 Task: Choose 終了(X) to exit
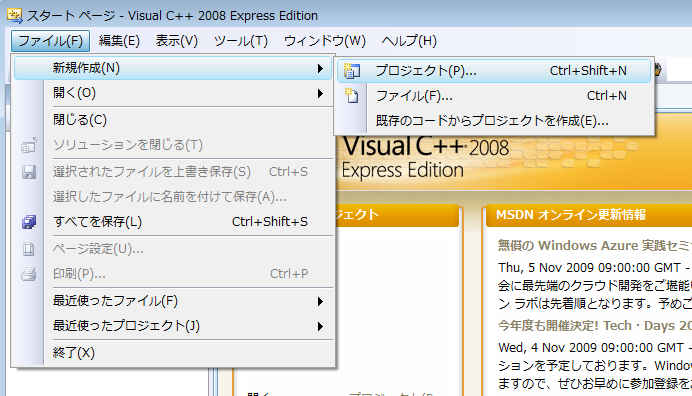click(173, 353)
